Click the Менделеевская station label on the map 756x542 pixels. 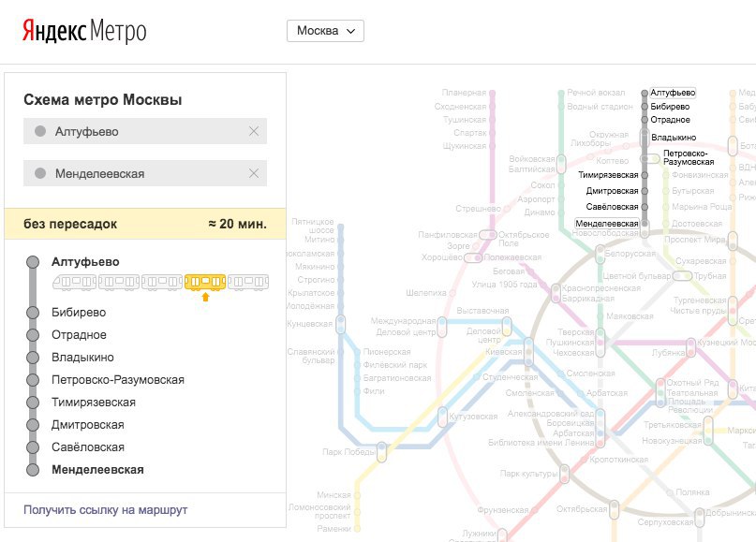tap(606, 224)
